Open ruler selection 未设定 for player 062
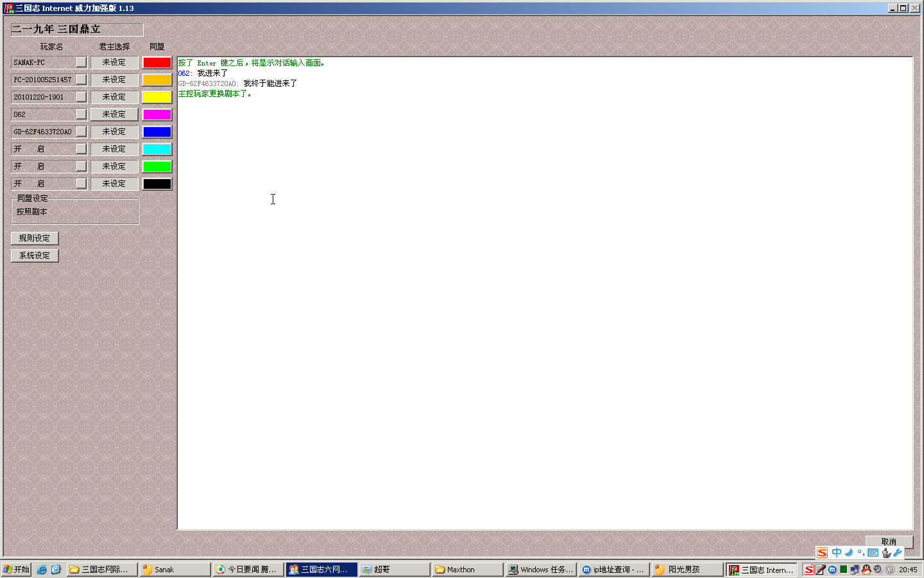Screen dimensions: 924x578 (114, 114)
